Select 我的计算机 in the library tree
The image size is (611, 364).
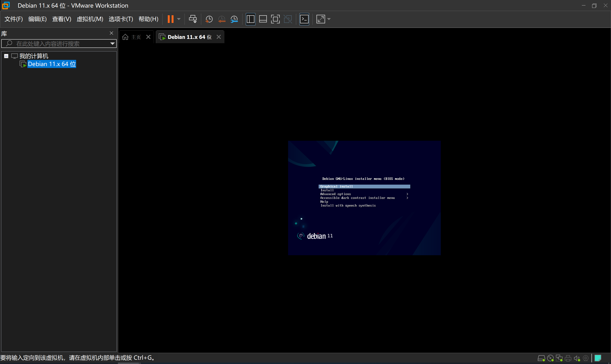pyautogui.click(x=34, y=56)
